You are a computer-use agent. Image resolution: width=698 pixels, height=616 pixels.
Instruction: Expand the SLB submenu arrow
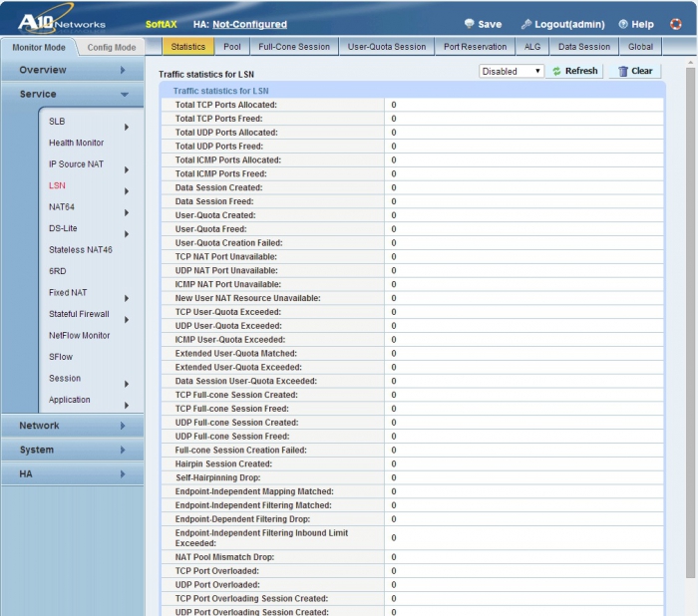[127, 128]
